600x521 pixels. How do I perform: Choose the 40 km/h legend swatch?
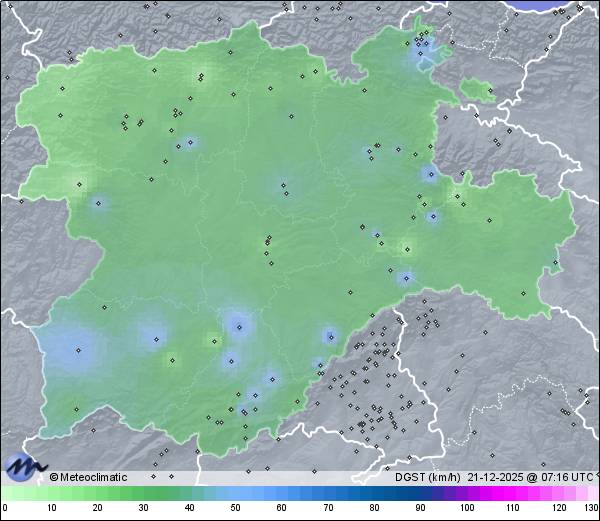click(189, 494)
